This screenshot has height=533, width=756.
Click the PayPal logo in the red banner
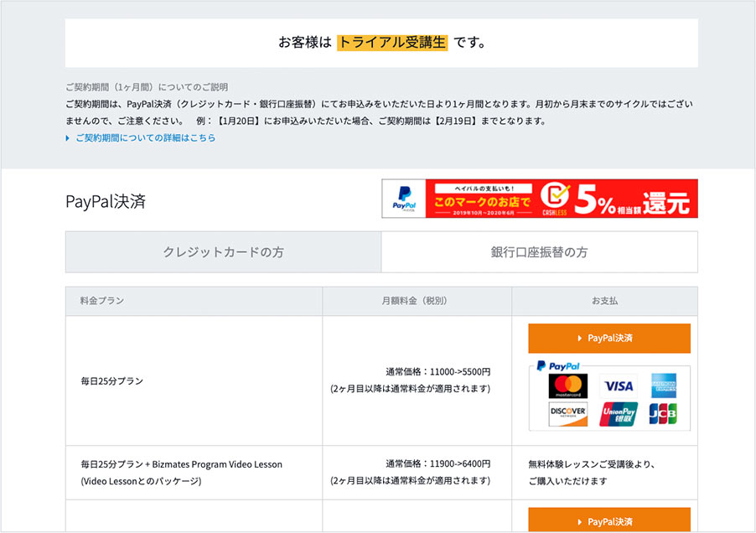404,199
